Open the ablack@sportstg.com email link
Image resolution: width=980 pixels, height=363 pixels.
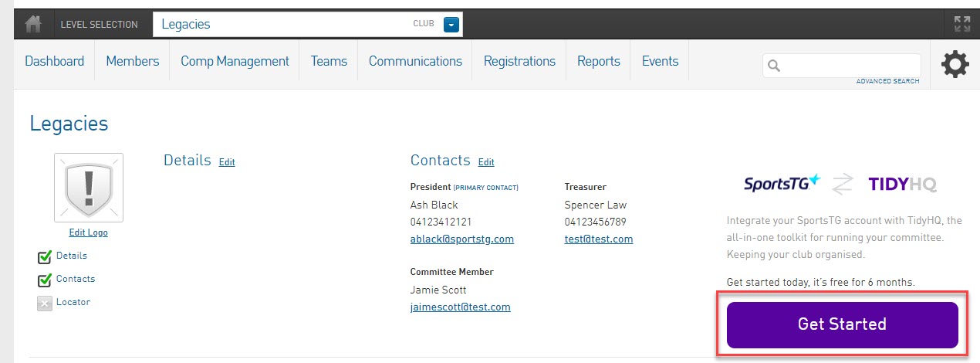[x=462, y=239]
